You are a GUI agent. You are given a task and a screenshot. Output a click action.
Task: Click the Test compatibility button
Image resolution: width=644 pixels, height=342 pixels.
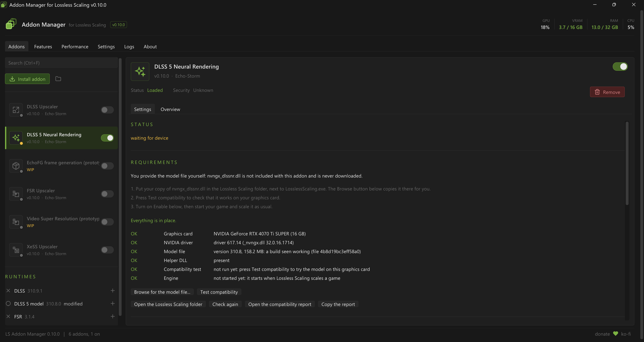coord(219,292)
